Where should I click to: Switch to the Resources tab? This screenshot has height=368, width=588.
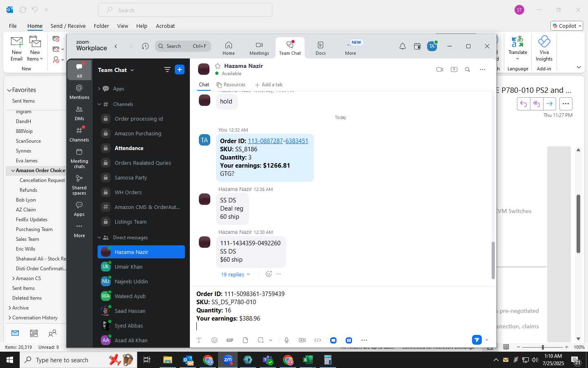pyautogui.click(x=231, y=85)
